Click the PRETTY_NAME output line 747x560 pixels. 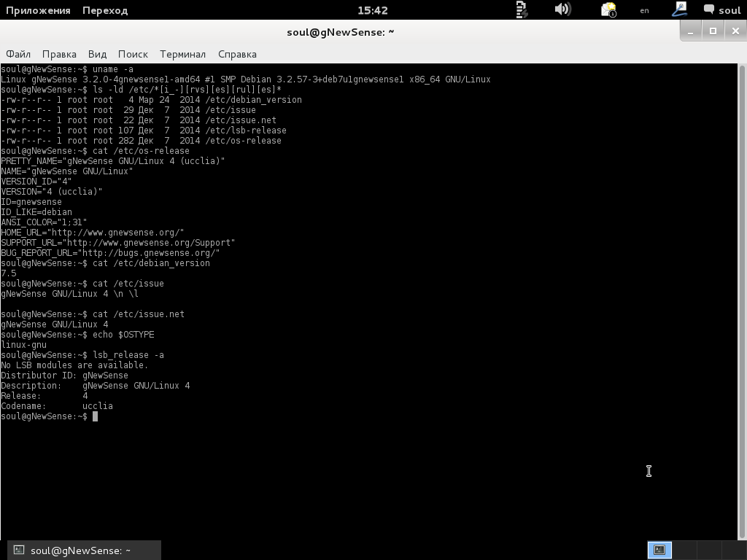(x=113, y=161)
